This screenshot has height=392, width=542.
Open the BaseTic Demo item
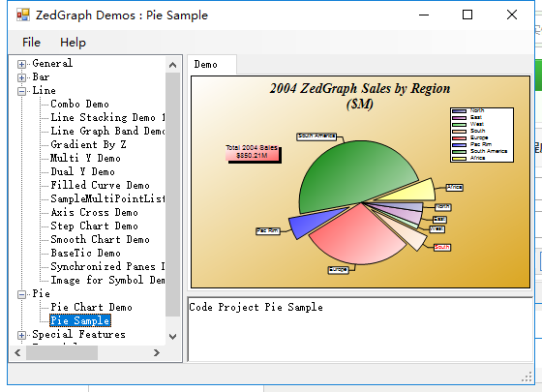tap(86, 253)
